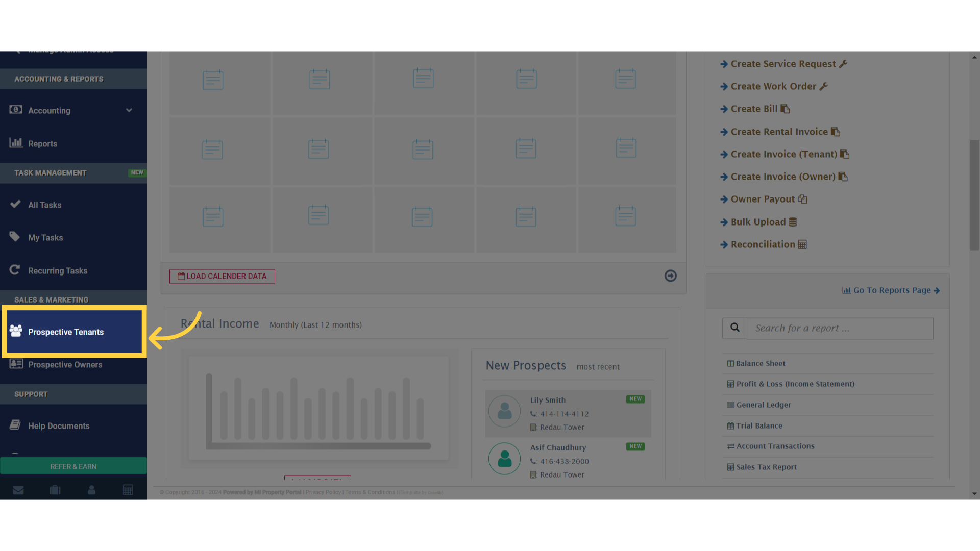Open the Reconciliation quick link
This screenshot has width=980, height=551.
click(x=763, y=244)
